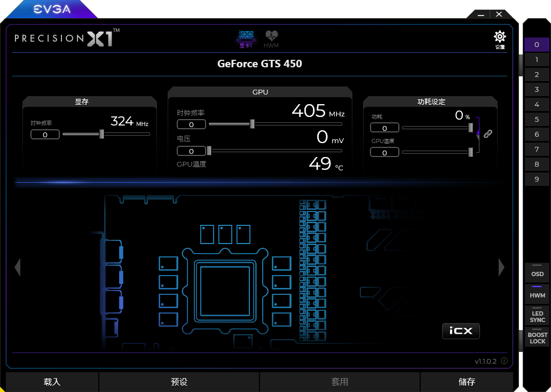Focus the memory clock offset input field
The height and width of the screenshot is (392, 551).
click(45, 135)
